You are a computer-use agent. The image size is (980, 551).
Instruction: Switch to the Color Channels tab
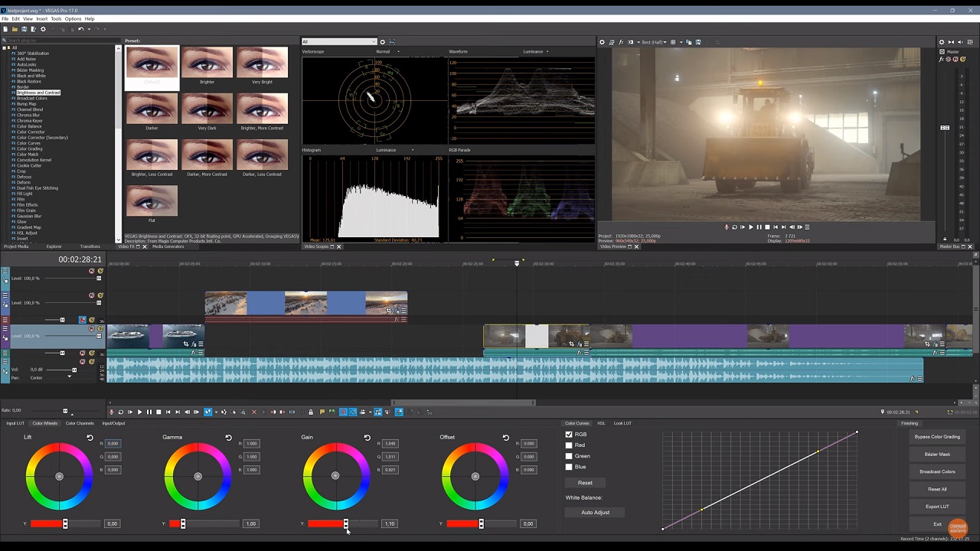[80, 423]
